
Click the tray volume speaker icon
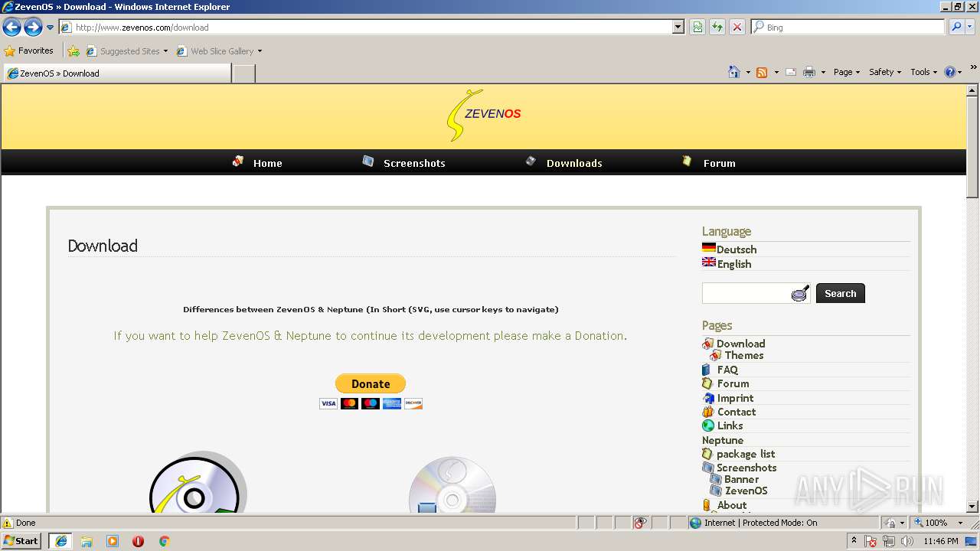point(907,542)
